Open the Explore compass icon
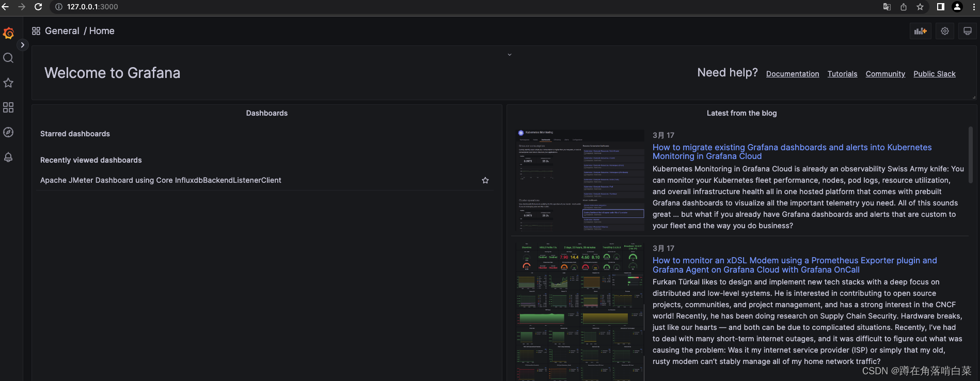The width and height of the screenshot is (980, 381). [8, 132]
